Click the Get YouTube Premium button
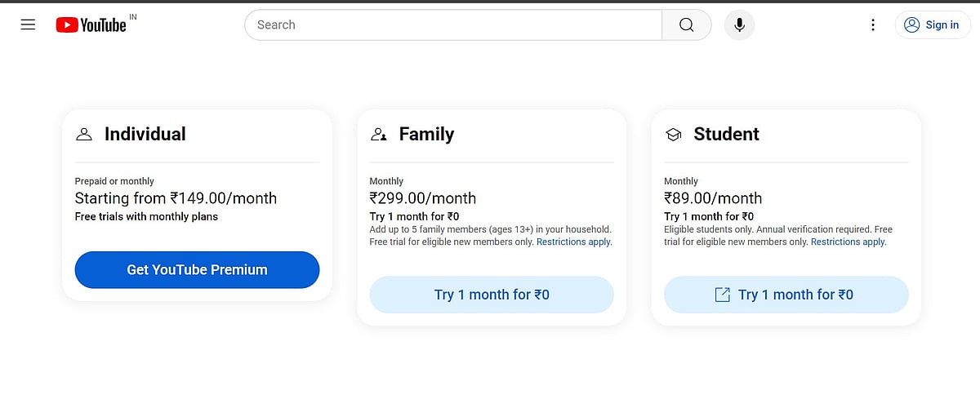980x417 pixels. click(197, 269)
